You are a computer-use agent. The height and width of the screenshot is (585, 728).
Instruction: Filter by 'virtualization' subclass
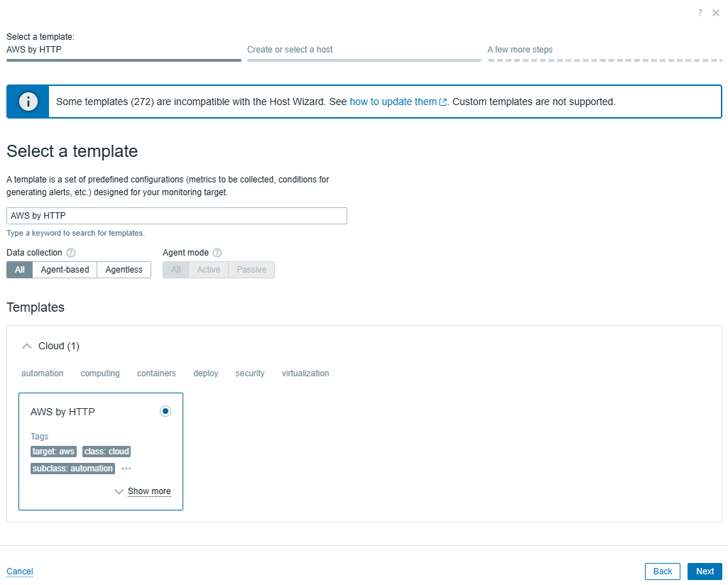(305, 373)
